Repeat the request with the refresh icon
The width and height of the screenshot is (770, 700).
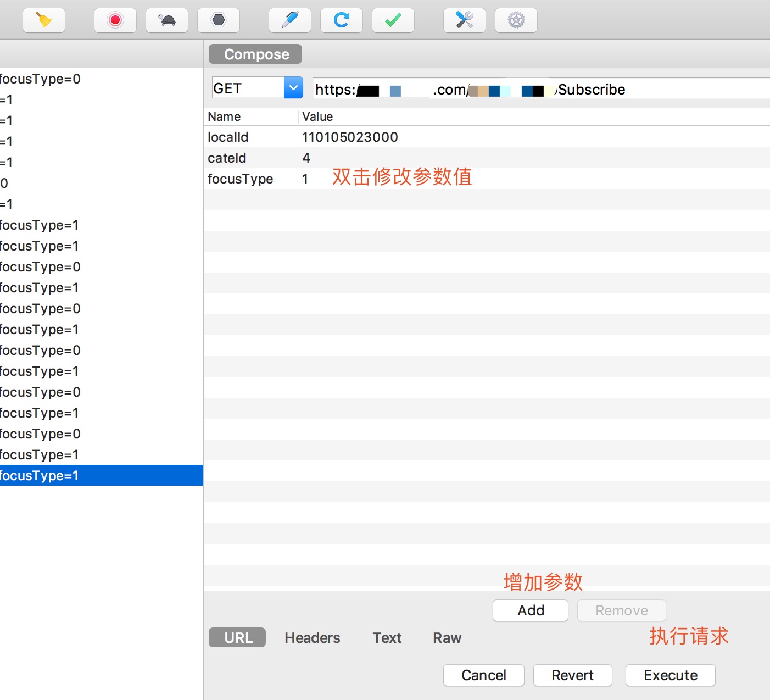[342, 20]
